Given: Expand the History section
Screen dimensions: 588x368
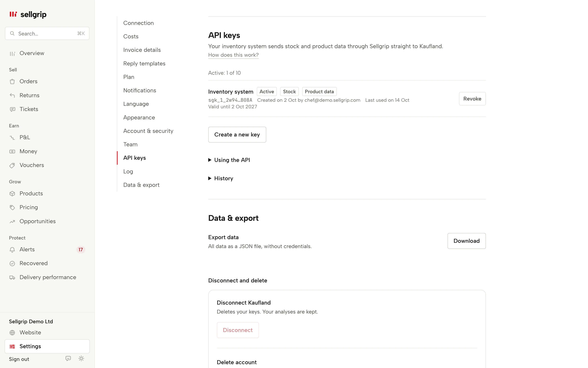Looking at the screenshot, I should pos(221,178).
